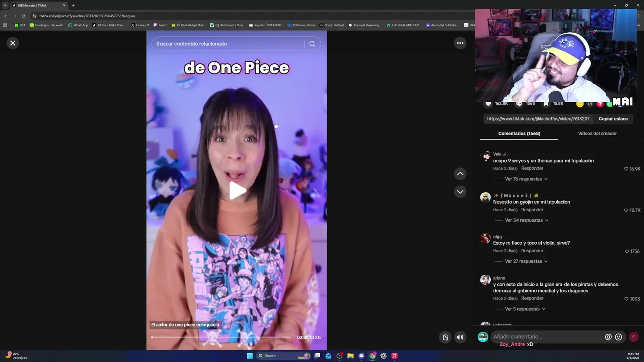644x362 pixels.
Task: Open olgq's profile avatar
Action: pos(486,238)
